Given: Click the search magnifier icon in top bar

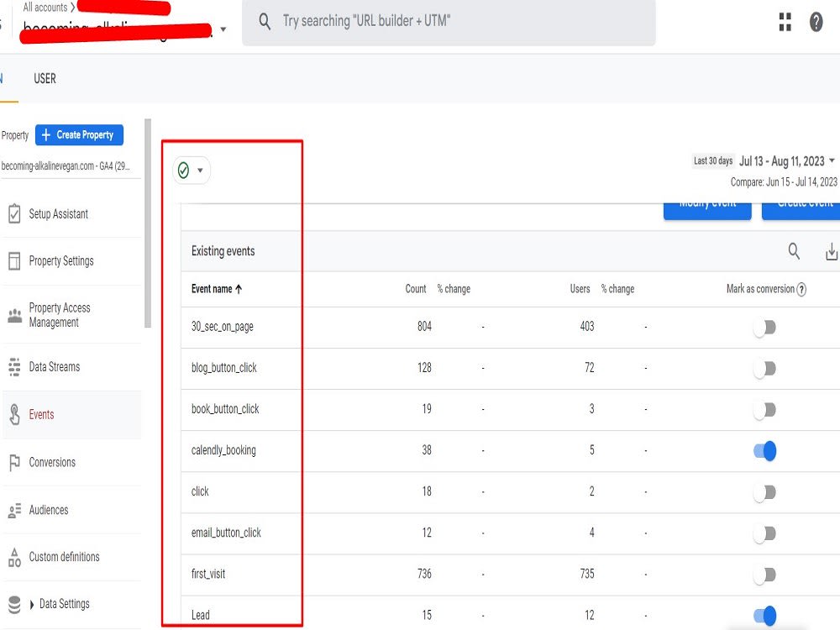Looking at the screenshot, I should pyautogui.click(x=265, y=22).
